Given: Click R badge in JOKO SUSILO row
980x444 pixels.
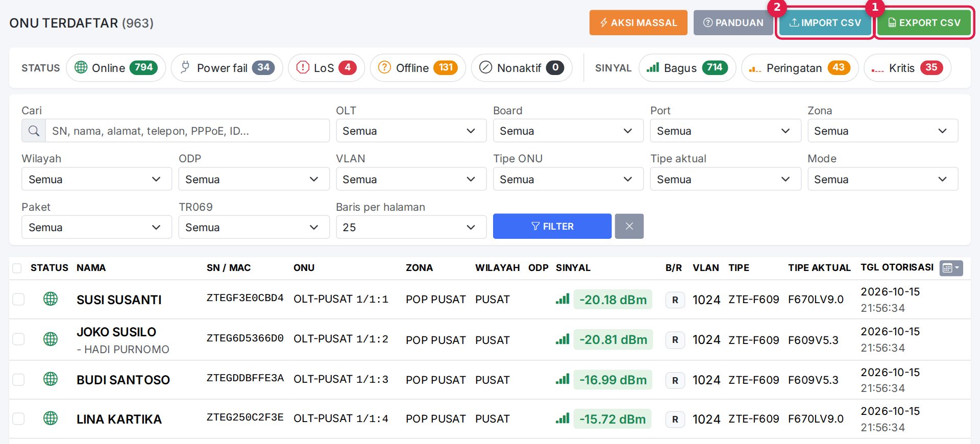Looking at the screenshot, I should click(675, 340).
